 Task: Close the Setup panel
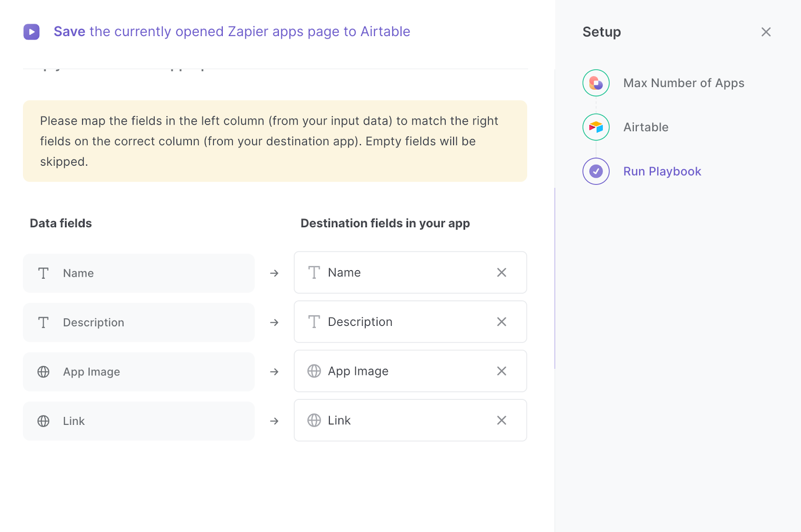pyautogui.click(x=765, y=32)
